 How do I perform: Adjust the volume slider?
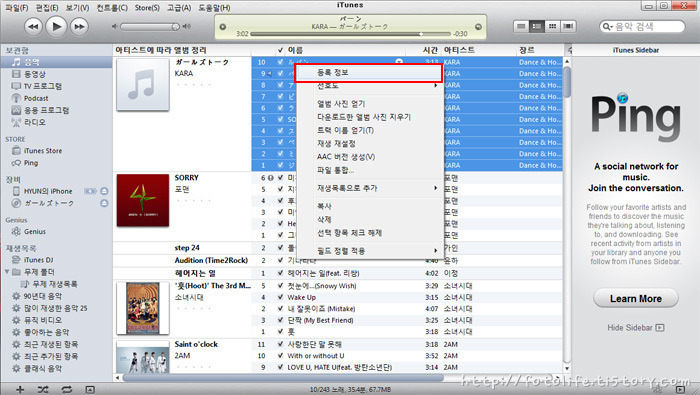click(x=149, y=27)
